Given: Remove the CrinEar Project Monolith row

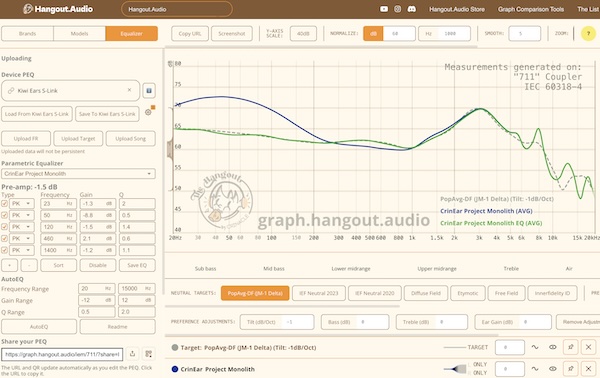Looking at the screenshot, I should coord(589,369).
